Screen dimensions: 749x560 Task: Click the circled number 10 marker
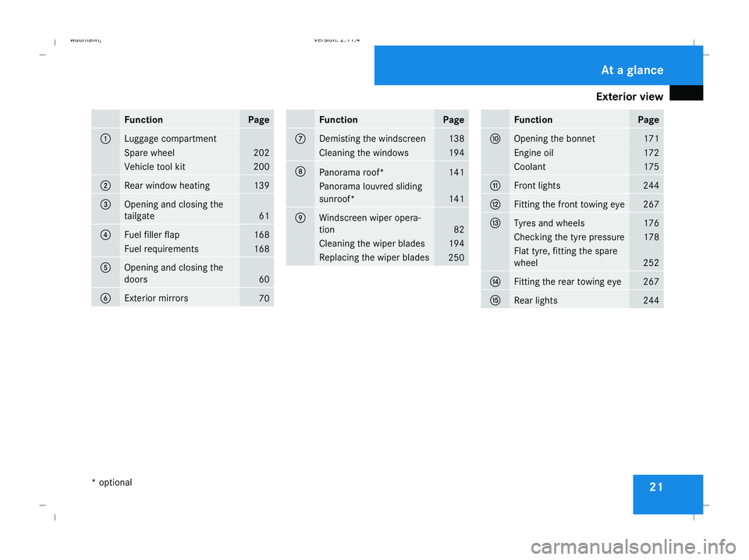click(x=495, y=139)
